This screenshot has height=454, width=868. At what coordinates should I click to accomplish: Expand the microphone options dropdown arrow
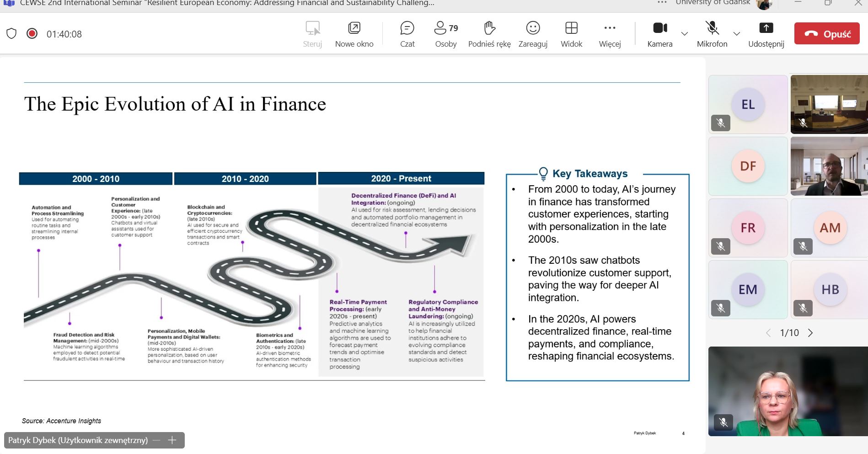[x=736, y=34]
